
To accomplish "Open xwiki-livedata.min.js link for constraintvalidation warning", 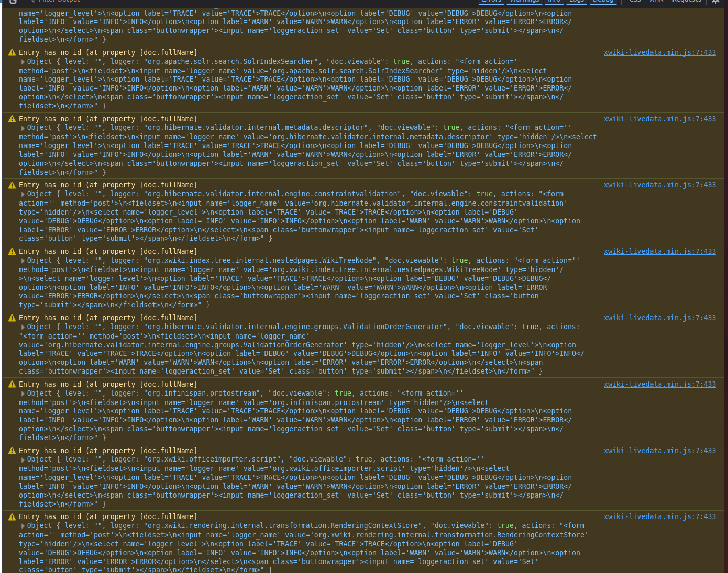I will tap(659, 185).
